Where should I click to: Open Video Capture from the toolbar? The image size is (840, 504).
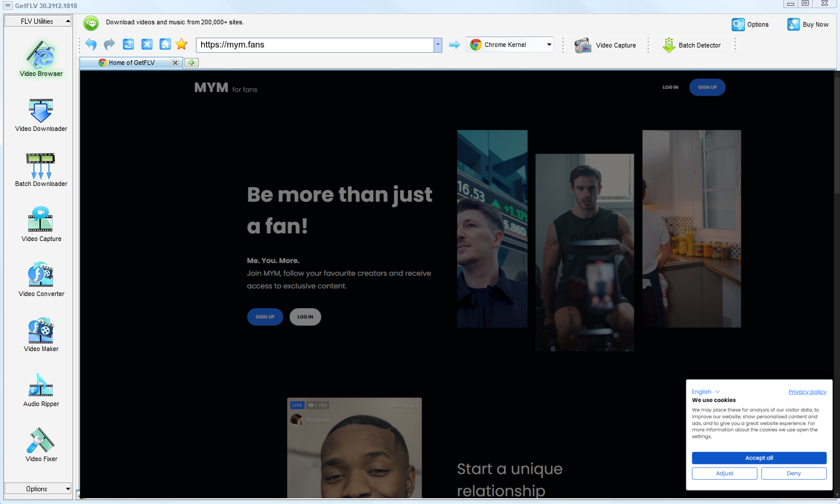tap(605, 45)
